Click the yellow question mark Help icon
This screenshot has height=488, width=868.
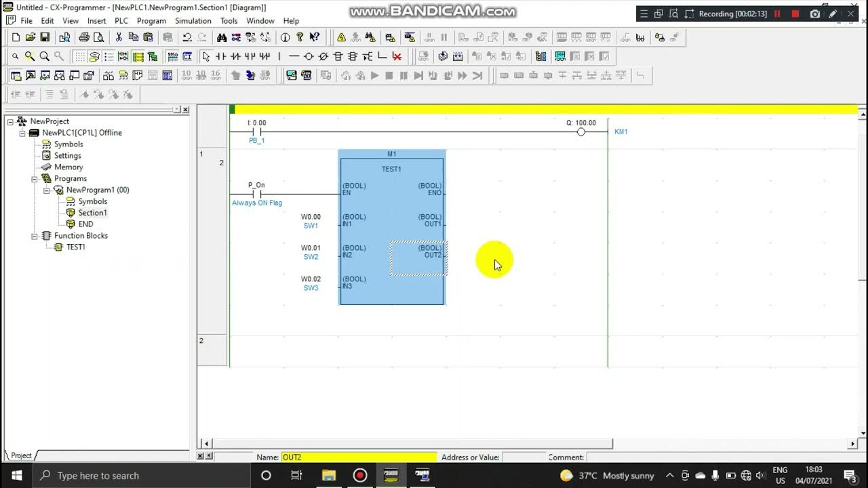pos(300,37)
